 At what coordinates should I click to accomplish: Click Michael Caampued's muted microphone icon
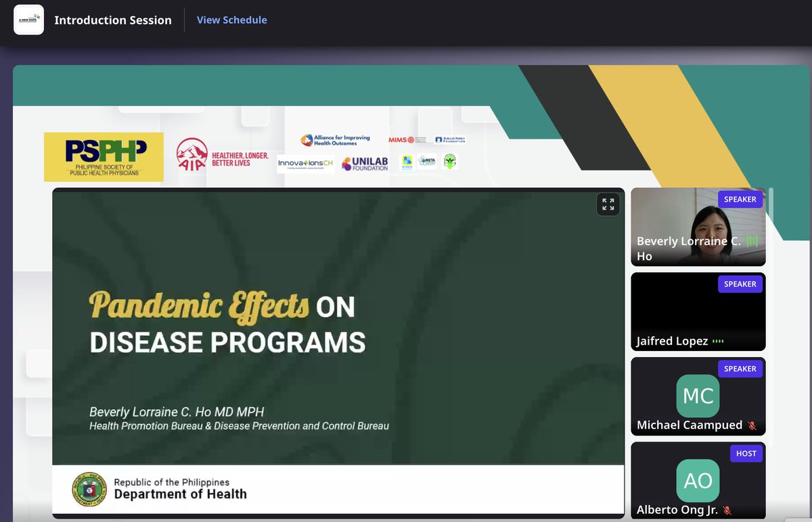751,426
